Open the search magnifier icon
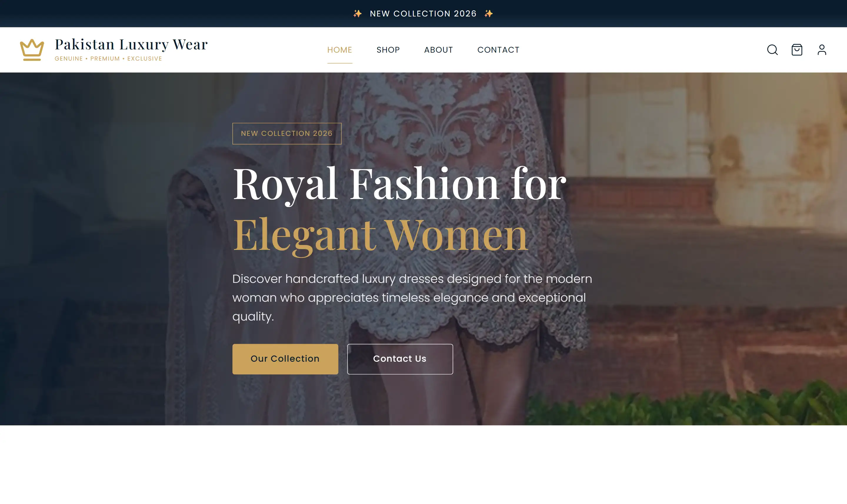This screenshot has width=847, height=504. 772,50
